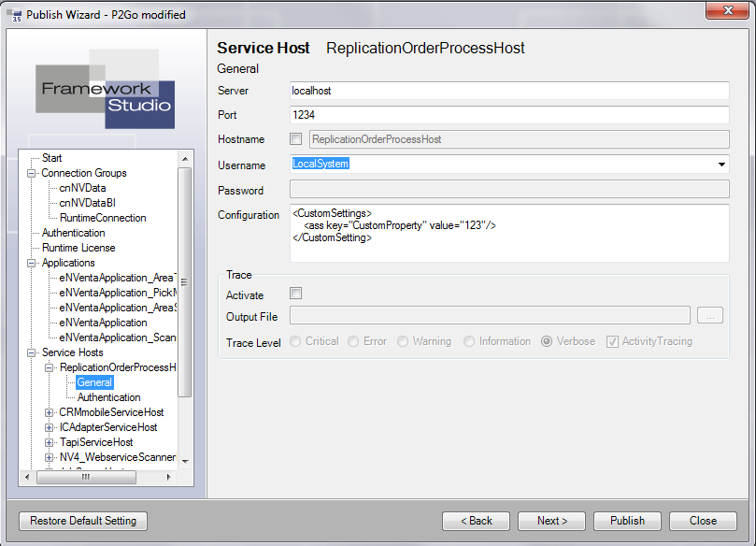
Task: Click the Publish button
Action: (x=627, y=521)
